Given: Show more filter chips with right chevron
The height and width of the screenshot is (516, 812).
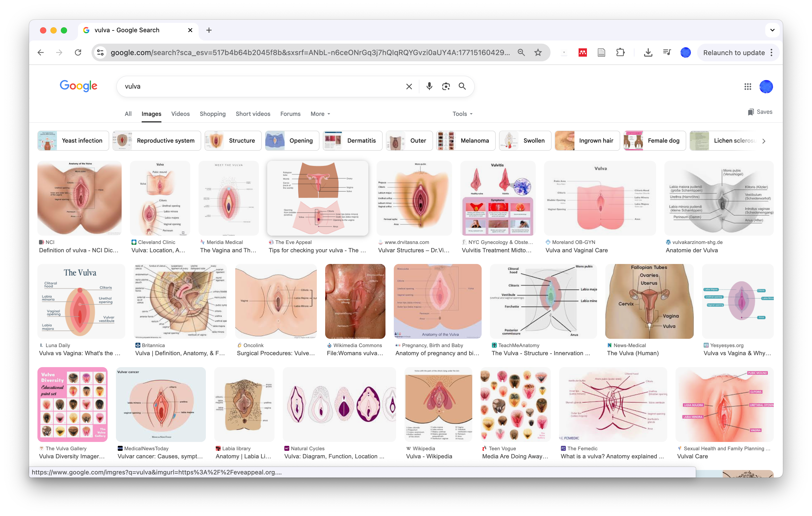Looking at the screenshot, I should point(764,141).
